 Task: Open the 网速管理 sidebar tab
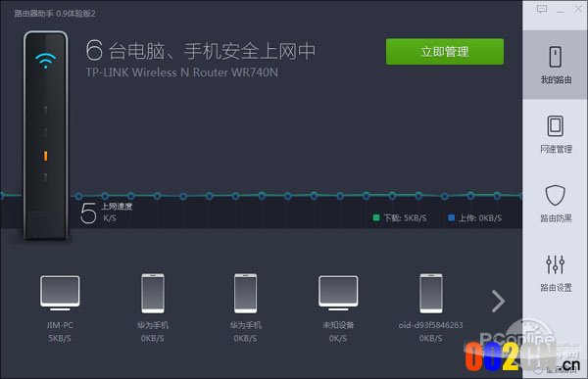[556, 134]
